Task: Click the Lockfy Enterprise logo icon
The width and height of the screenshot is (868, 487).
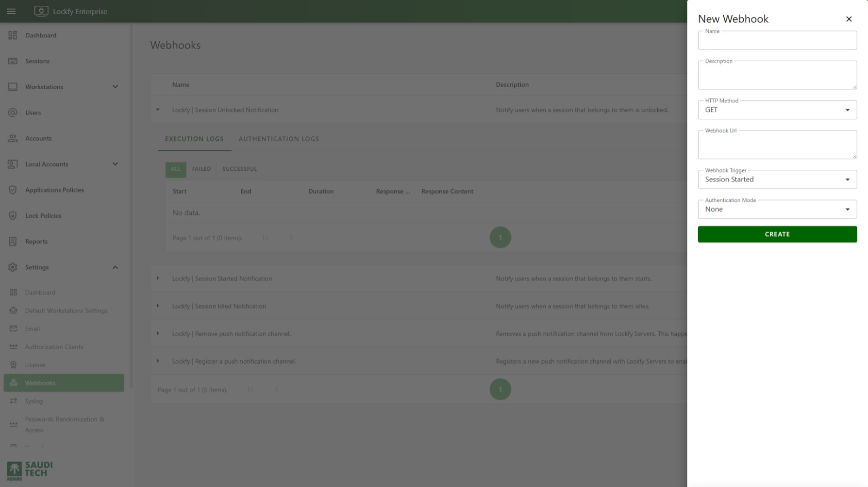Action: click(x=41, y=11)
